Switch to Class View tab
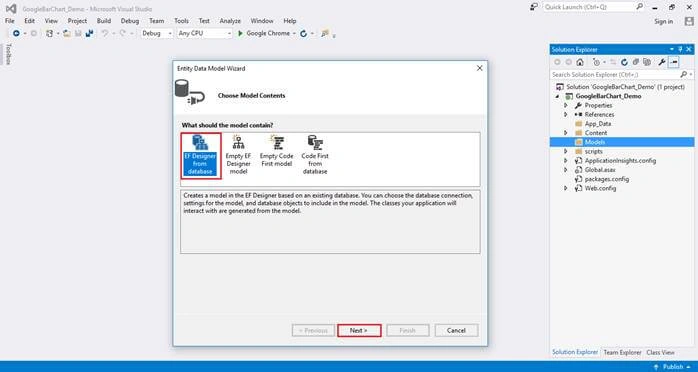Viewport: 698px width, 372px height. [x=660, y=352]
